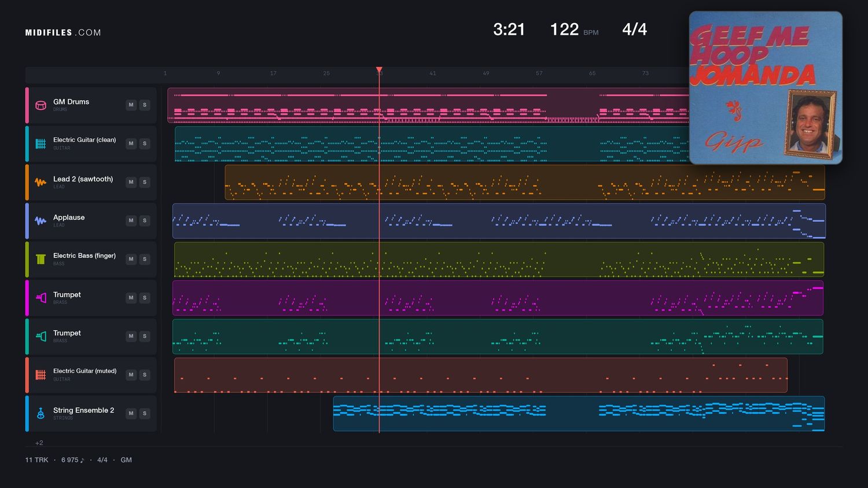Click the red playhead marker on the ruler
The image size is (868, 488).
(379, 70)
